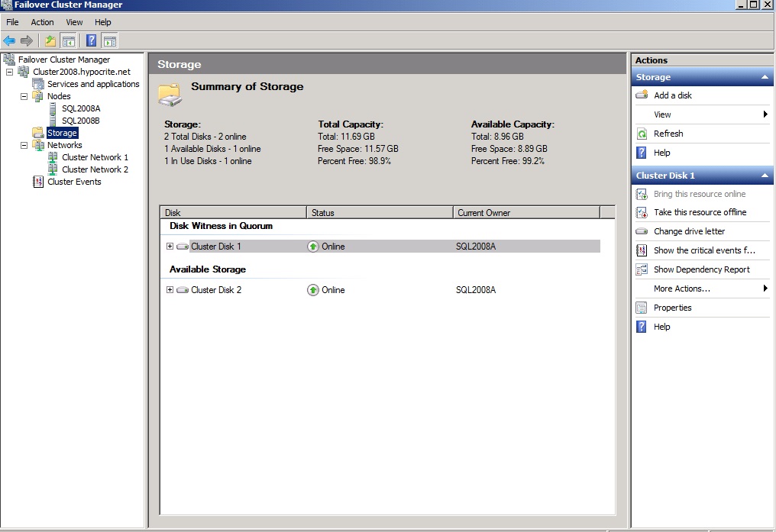Toggle the Show/Hide Action Pane toolbar icon

[110, 40]
